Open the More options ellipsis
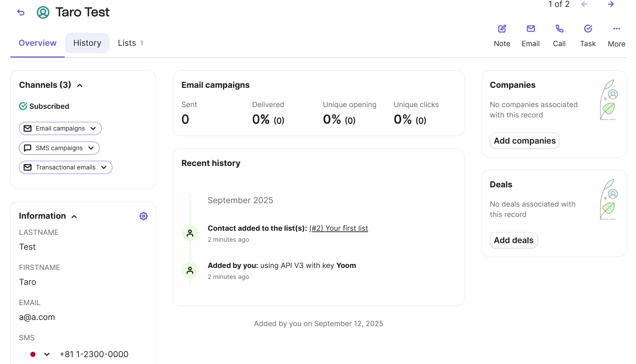 click(616, 29)
